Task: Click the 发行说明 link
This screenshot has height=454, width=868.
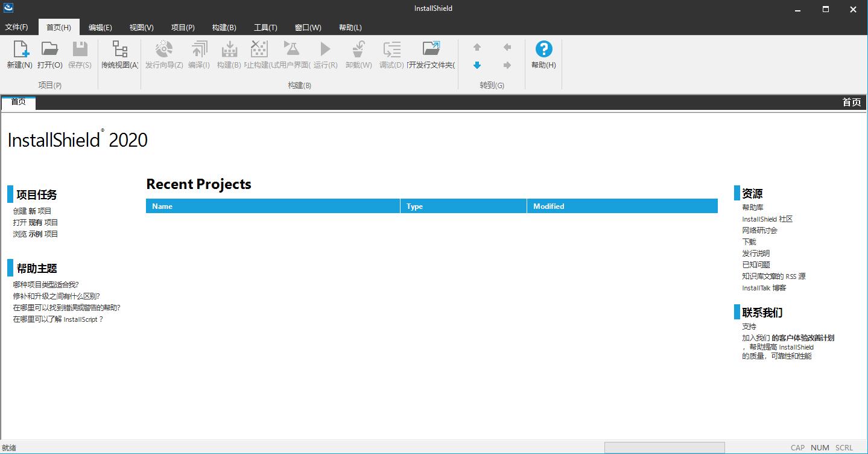Action: 756,253
